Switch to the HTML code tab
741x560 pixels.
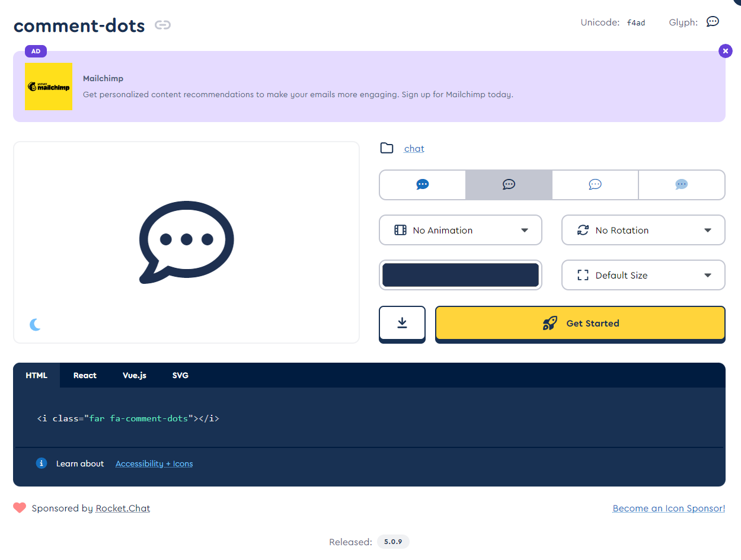pyautogui.click(x=37, y=375)
